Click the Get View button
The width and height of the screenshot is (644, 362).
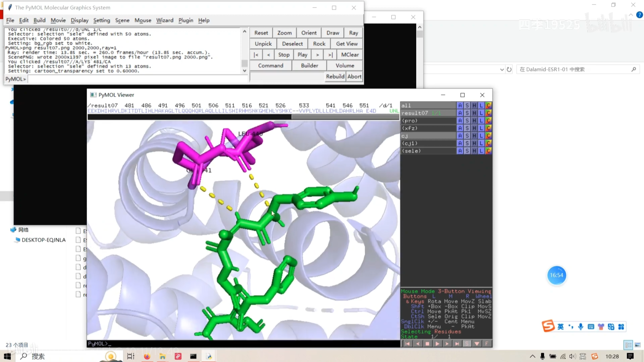pos(347,44)
